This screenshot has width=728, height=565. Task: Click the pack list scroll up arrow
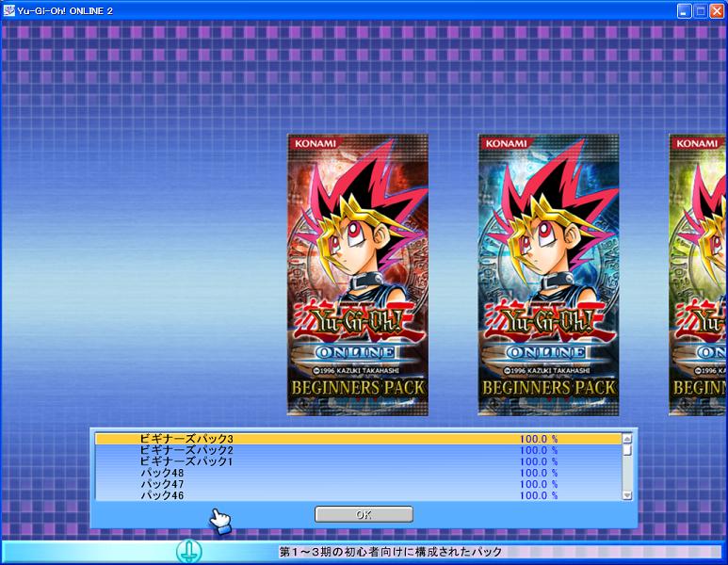627,438
